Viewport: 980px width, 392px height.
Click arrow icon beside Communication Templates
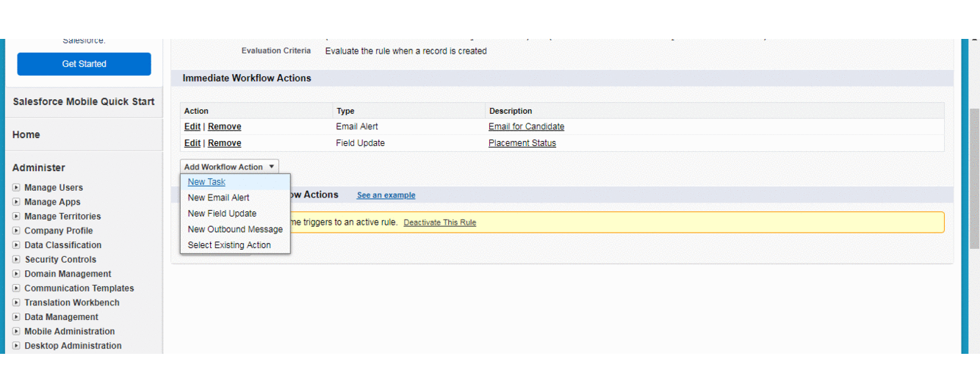[16, 288]
